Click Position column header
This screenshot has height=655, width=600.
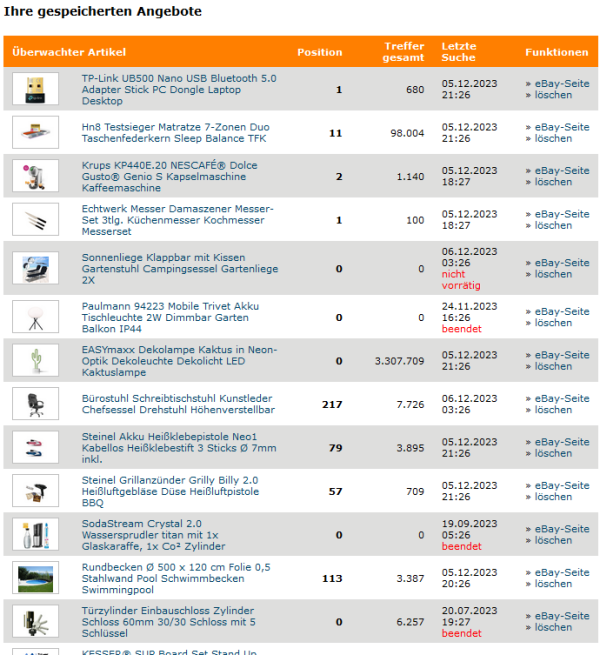coord(320,52)
